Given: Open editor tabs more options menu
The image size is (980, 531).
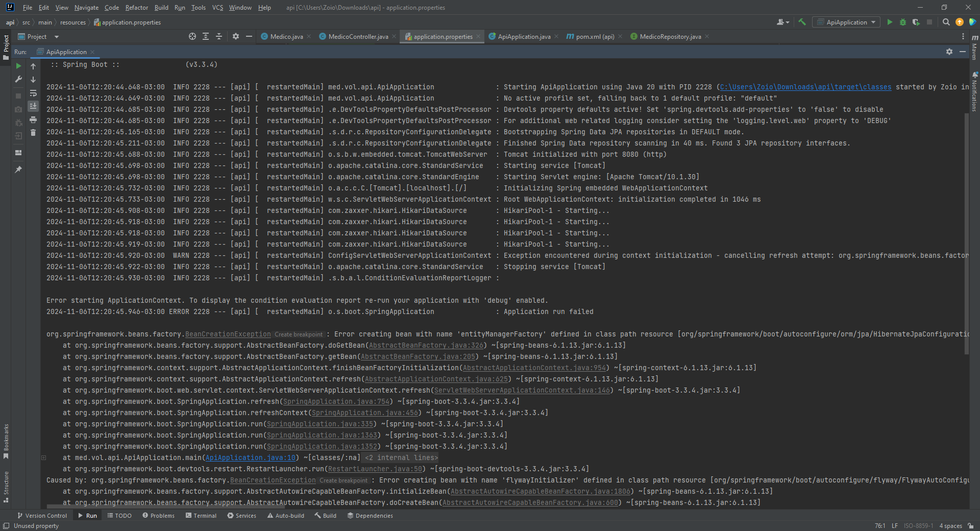Looking at the screenshot, I should [963, 36].
